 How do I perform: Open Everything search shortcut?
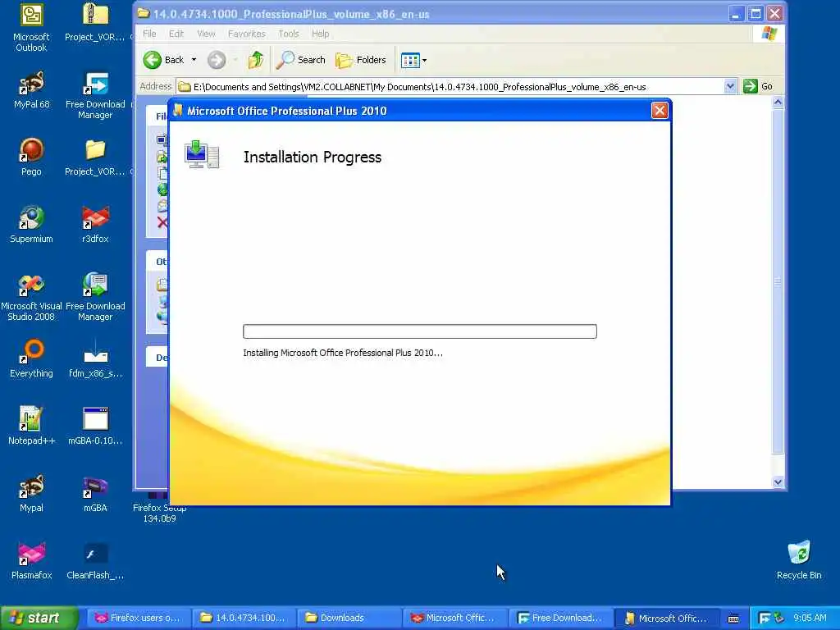point(31,359)
